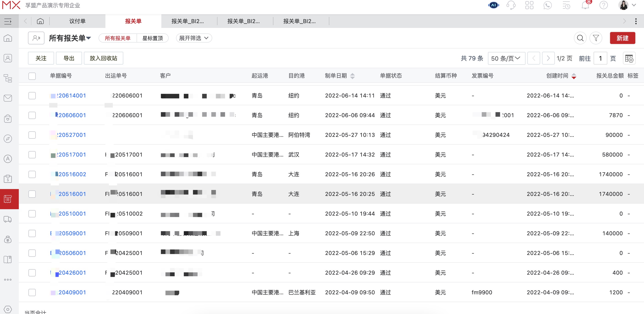Open the AI assistant in the top bar

(493, 5)
